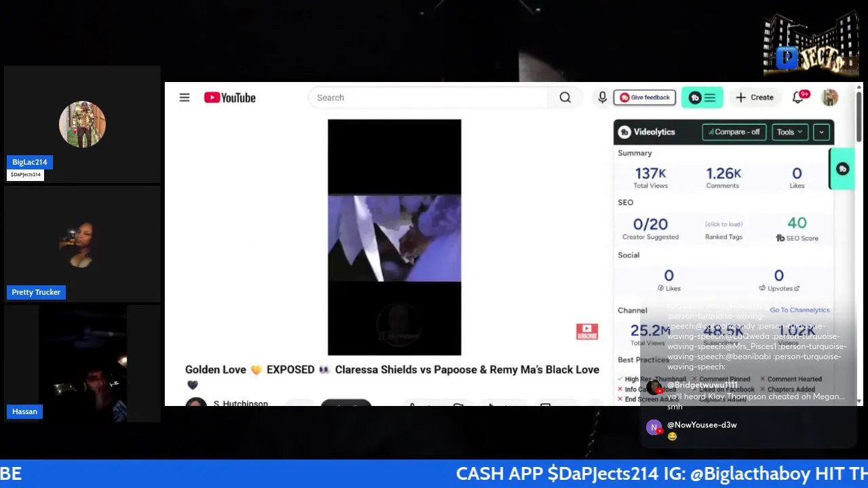Select the Hassan participant video tile
Screen dimensions: 868x488
[x=82, y=363]
